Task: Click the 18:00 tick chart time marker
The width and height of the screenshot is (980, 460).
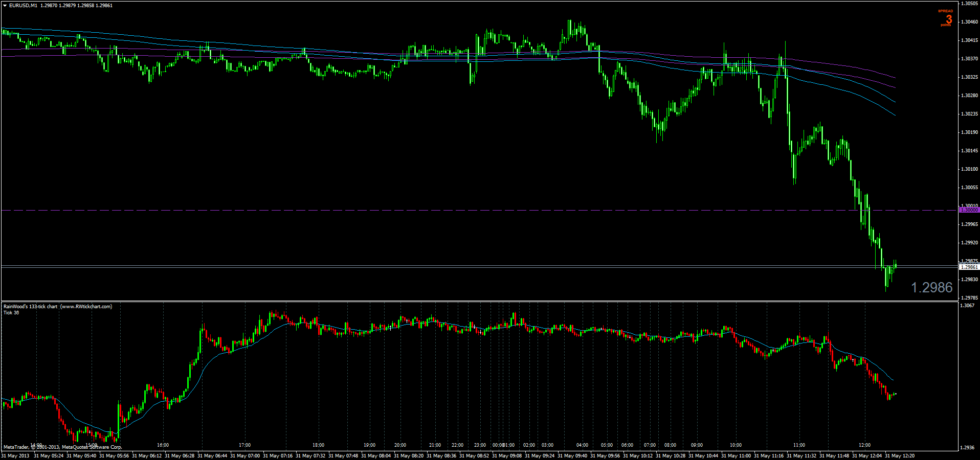Action: 318,445
